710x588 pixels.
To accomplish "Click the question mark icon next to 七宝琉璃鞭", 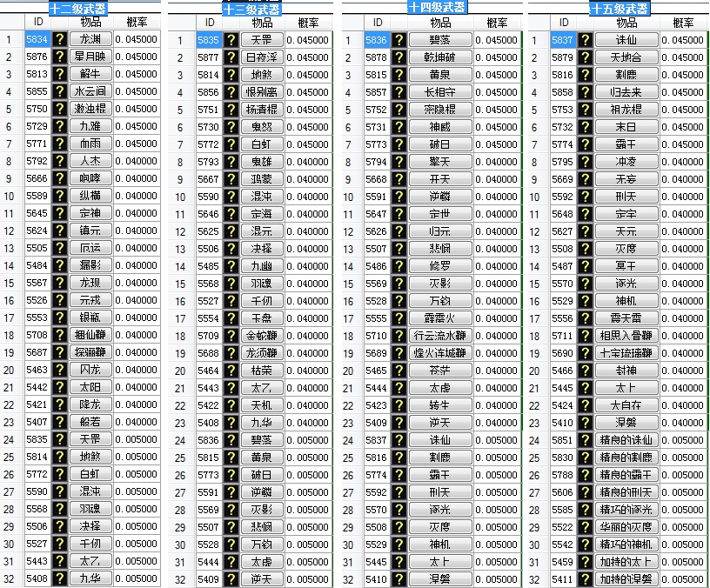I will 585,353.
